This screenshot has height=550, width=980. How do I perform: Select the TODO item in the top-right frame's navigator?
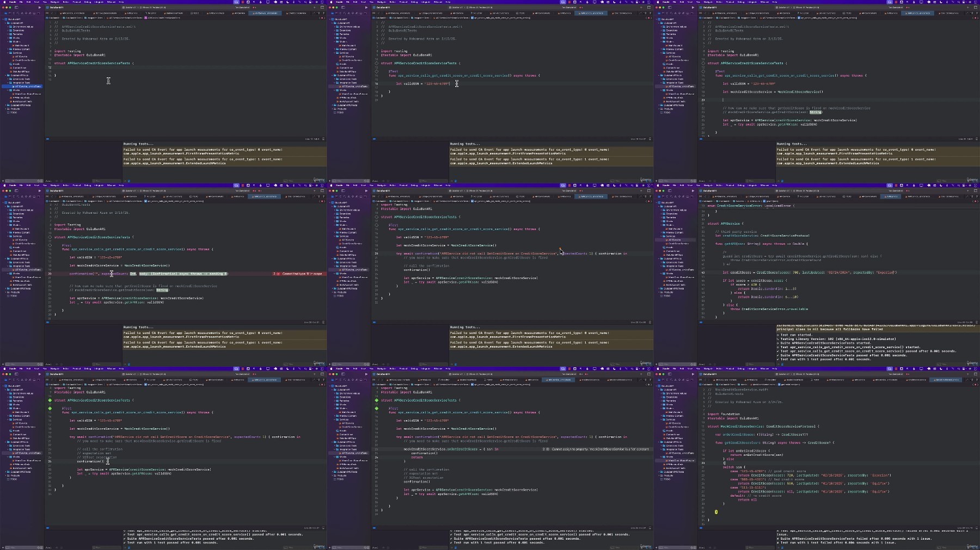tap(666, 113)
